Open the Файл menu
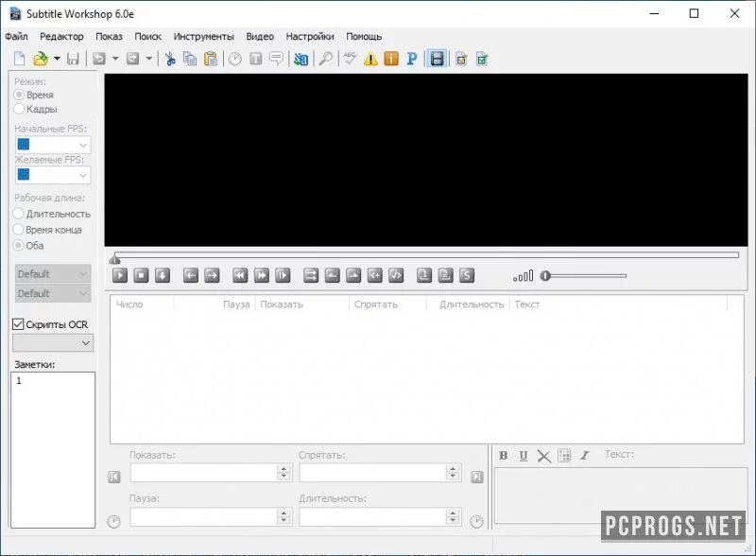 click(x=16, y=37)
